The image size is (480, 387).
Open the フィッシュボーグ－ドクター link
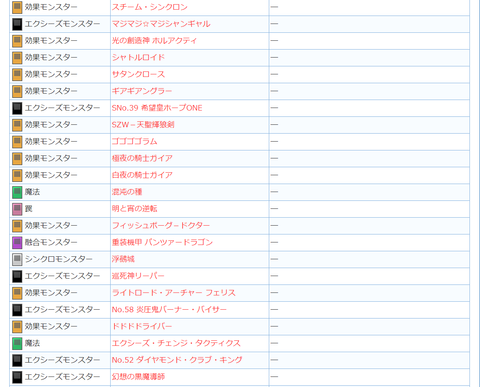(161, 225)
